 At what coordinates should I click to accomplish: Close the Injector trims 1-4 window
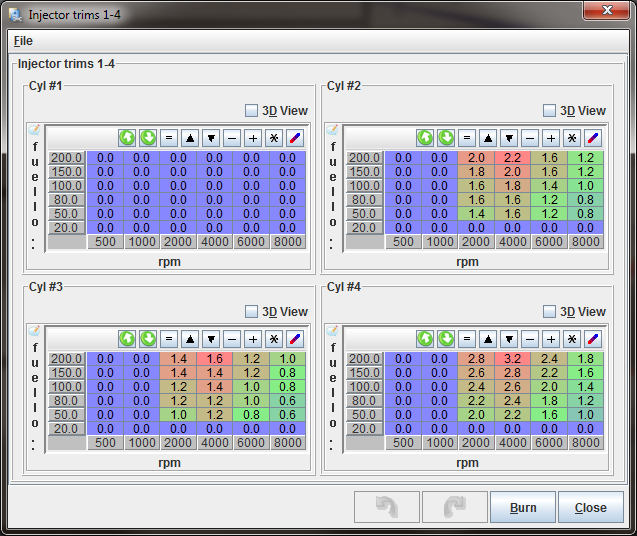coord(607,10)
